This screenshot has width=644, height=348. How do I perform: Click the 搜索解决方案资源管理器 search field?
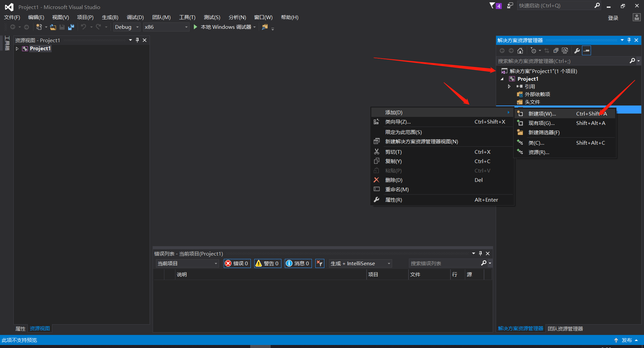(x=562, y=61)
